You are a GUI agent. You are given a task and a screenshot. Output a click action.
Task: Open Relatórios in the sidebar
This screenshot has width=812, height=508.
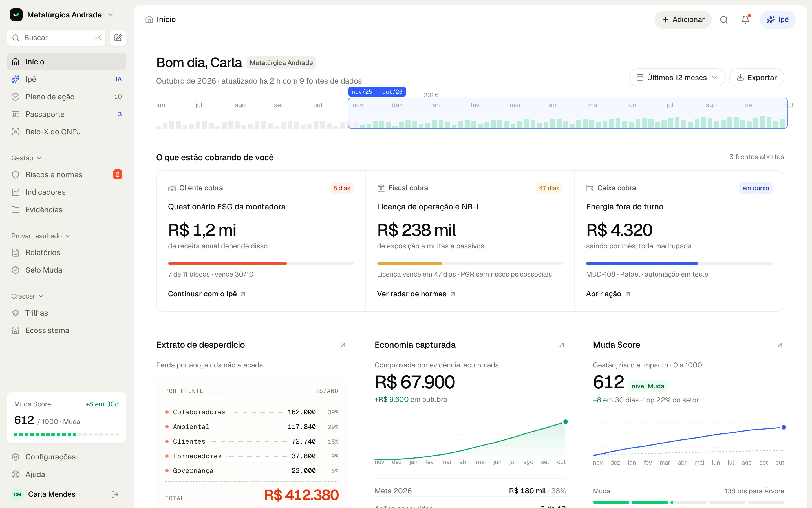point(67,253)
